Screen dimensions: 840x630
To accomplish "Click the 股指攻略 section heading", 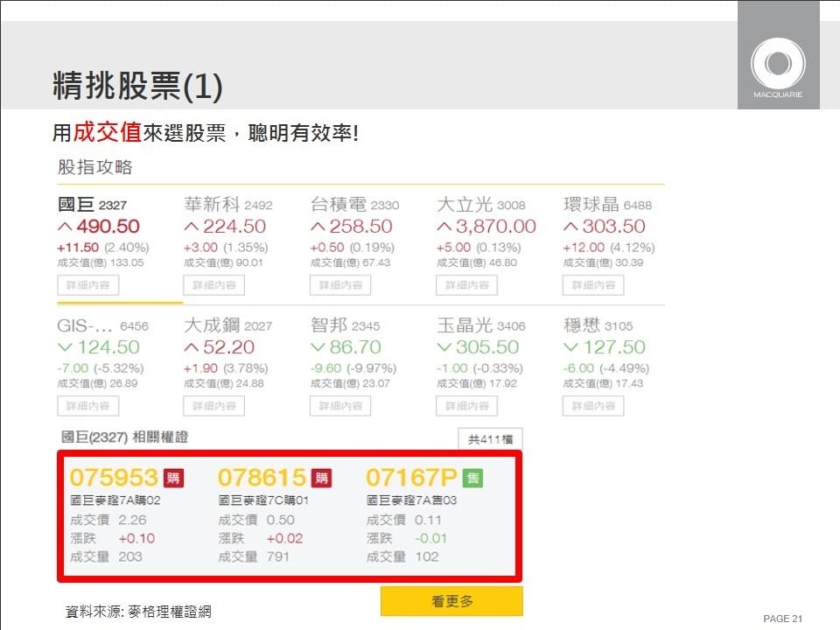I will 94,166.
